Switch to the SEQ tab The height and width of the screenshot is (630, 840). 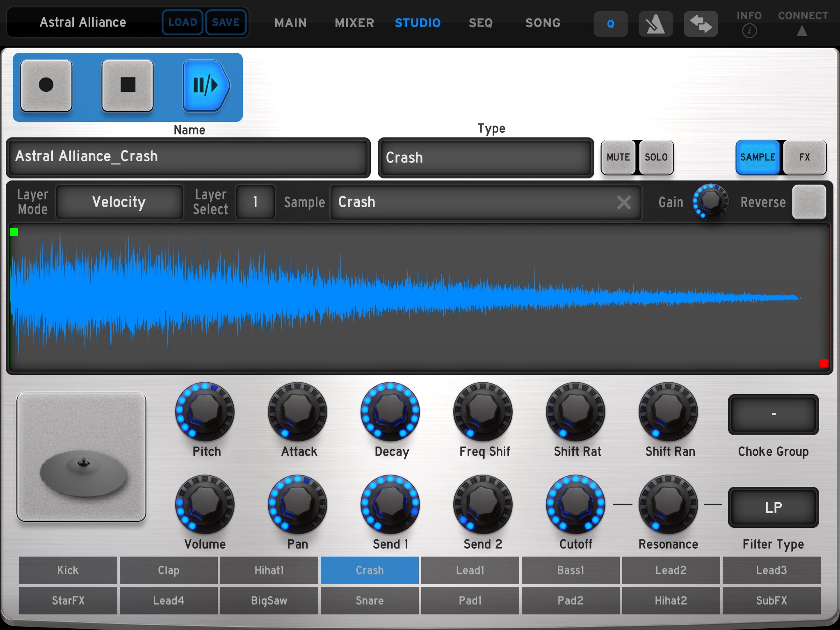(480, 23)
